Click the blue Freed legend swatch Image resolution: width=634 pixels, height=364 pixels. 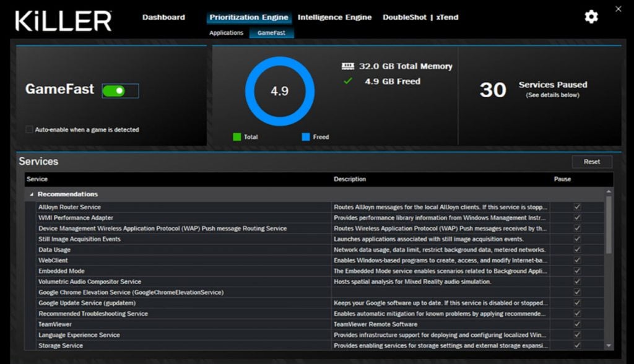[306, 137]
